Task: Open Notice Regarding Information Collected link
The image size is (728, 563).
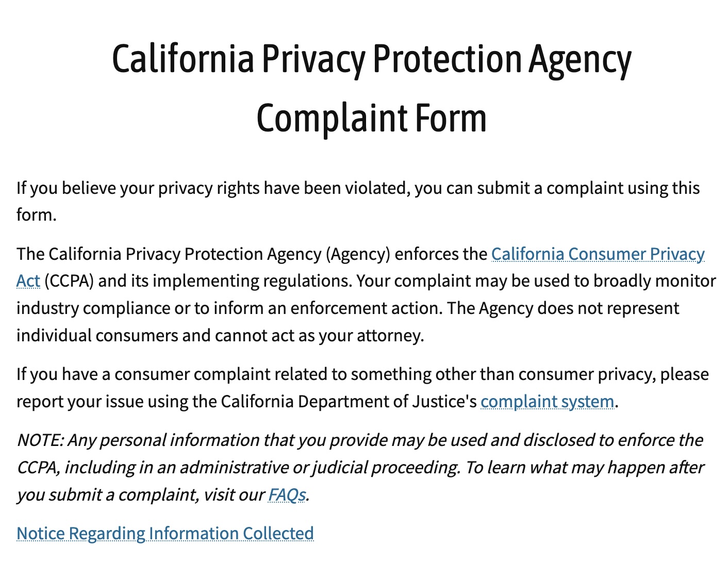Action: click(x=165, y=534)
